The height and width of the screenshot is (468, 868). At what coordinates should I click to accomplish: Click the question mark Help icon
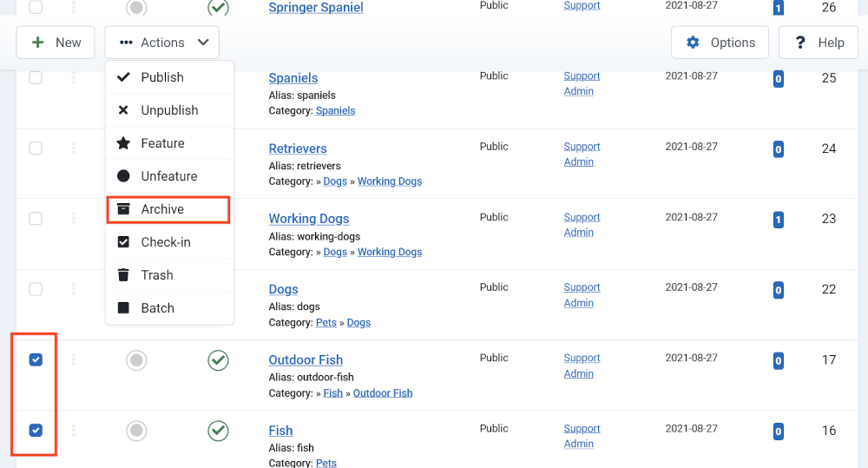tap(800, 43)
